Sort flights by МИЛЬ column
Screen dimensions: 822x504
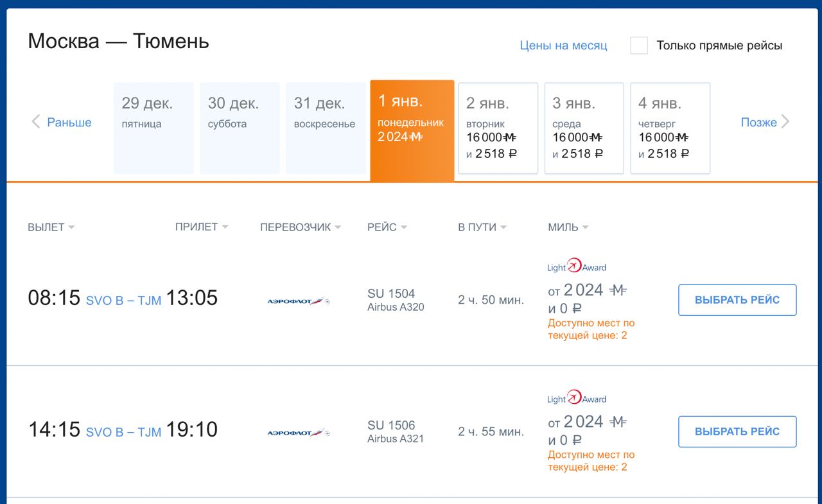click(568, 227)
